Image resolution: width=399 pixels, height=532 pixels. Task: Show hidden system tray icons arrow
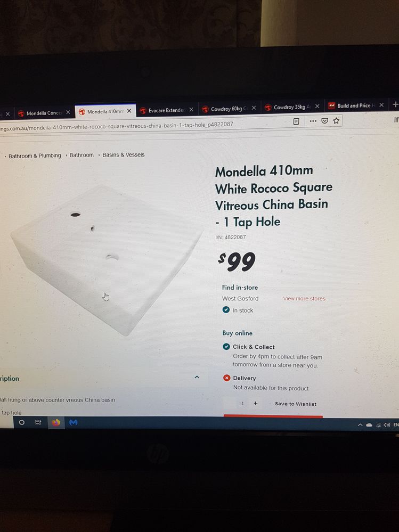[x=360, y=425]
